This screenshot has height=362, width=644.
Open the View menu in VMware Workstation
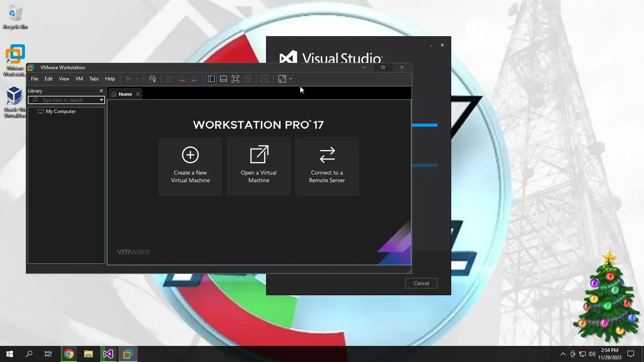coord(64,79)
